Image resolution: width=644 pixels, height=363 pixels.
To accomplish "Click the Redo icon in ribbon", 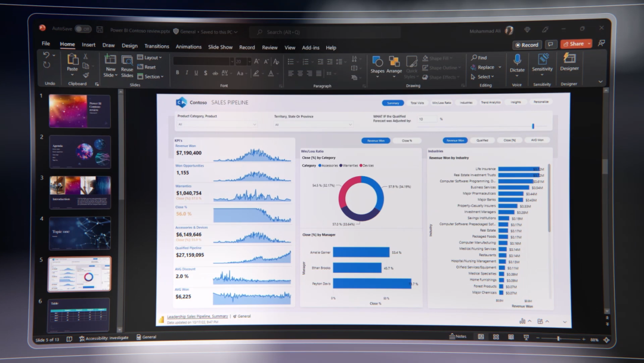I will (x=47, y=65).
